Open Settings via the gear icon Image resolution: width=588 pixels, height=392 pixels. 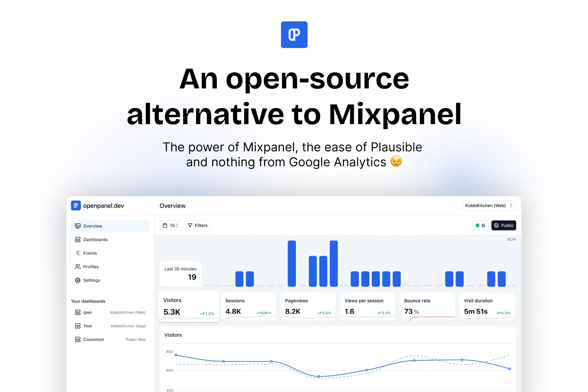(77, 280)
